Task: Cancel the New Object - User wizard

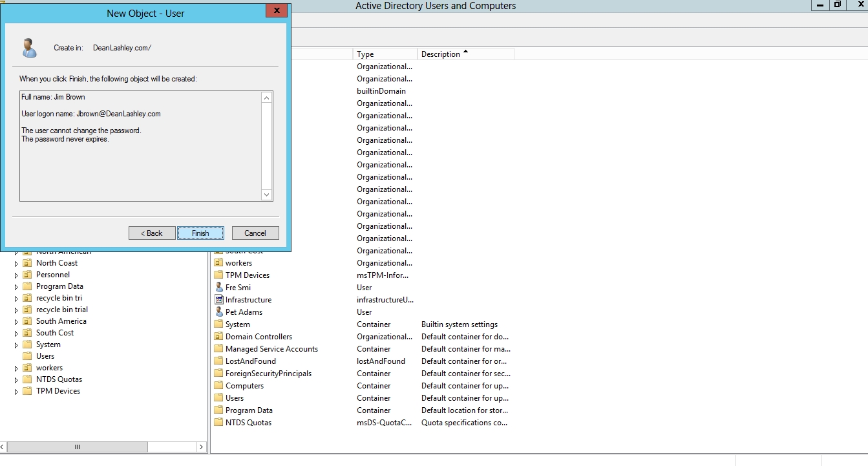Action: (x=255, y=233)
